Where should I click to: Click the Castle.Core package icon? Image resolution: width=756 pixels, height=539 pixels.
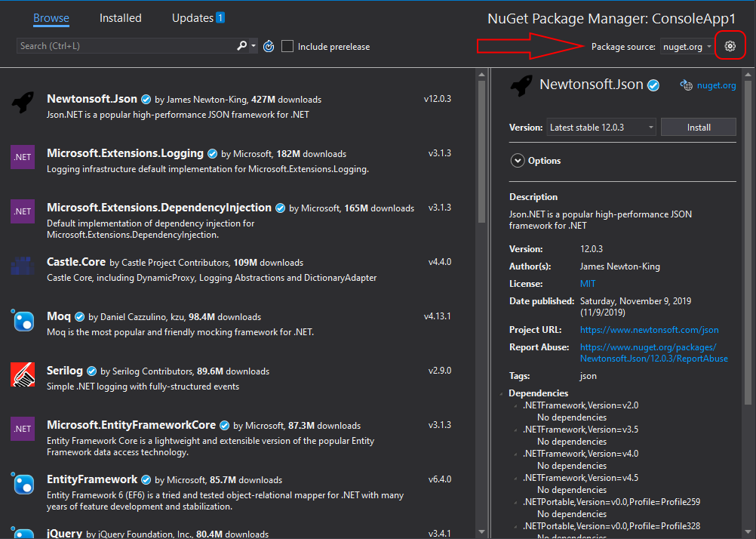(x=22, y=266)
